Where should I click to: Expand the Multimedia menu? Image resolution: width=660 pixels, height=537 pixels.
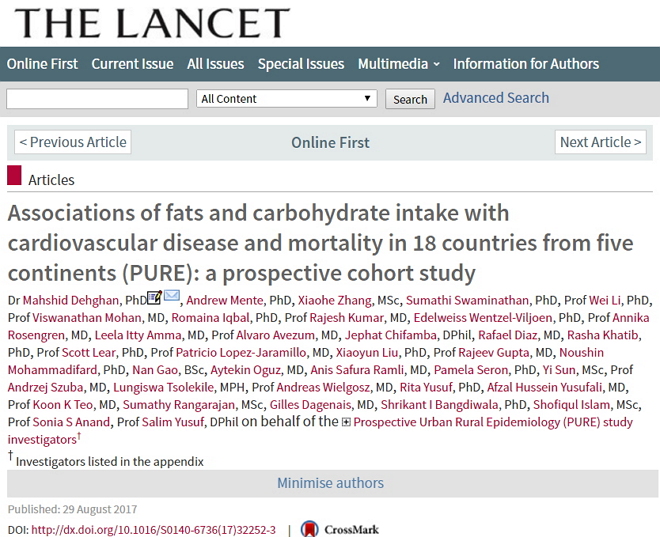tap(399, 64)
